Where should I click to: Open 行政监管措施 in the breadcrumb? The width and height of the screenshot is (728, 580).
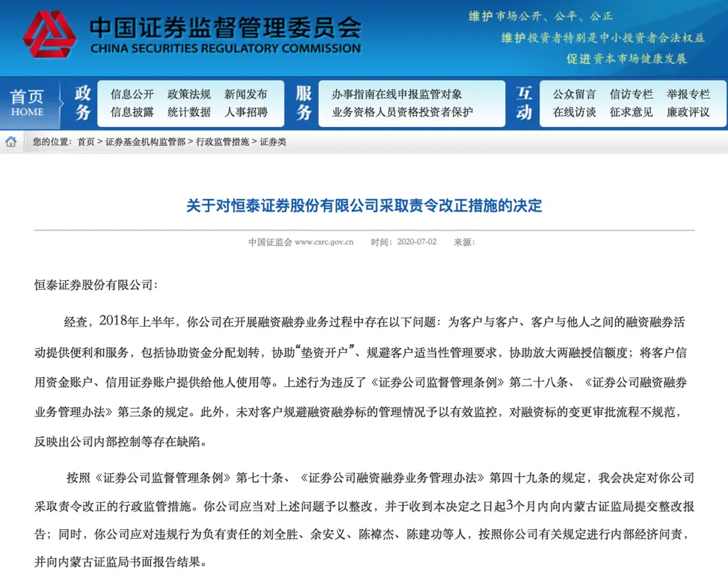223,142
